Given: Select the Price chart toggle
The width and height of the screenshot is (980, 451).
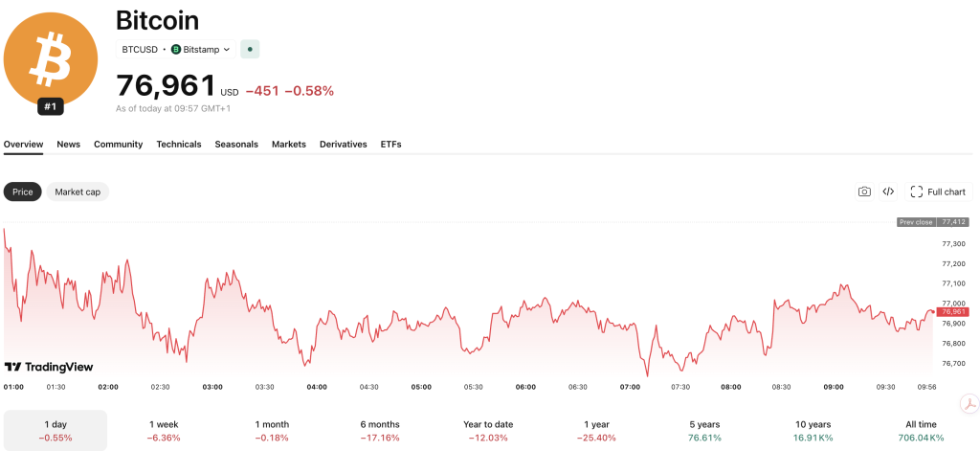Looking at the screenshot, I should tap(23, 192).
